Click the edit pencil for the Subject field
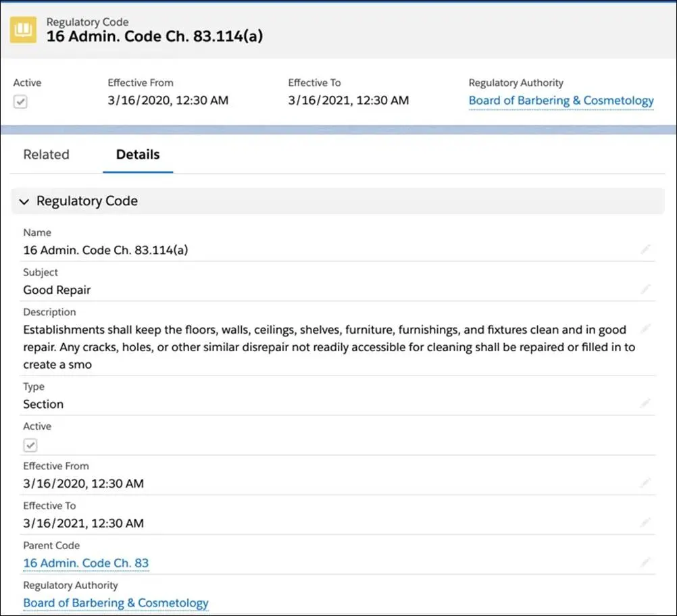The width and height of the screenshot is (677, 616). click(x=645, y=288)
